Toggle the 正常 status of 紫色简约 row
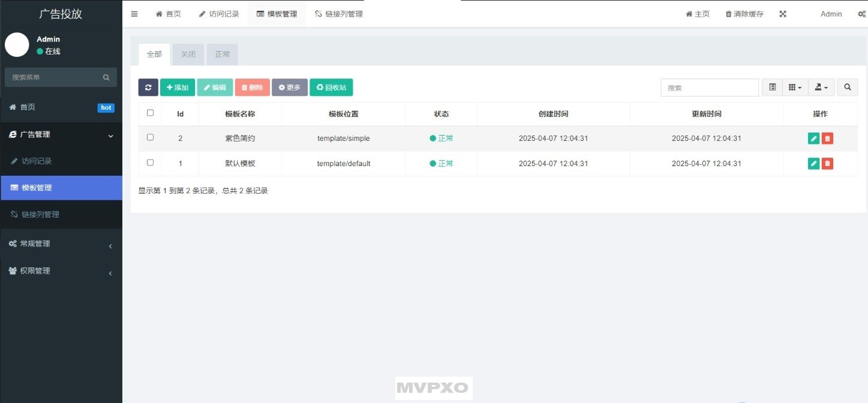This screenshot has width=868, height=403. point(441,139)
